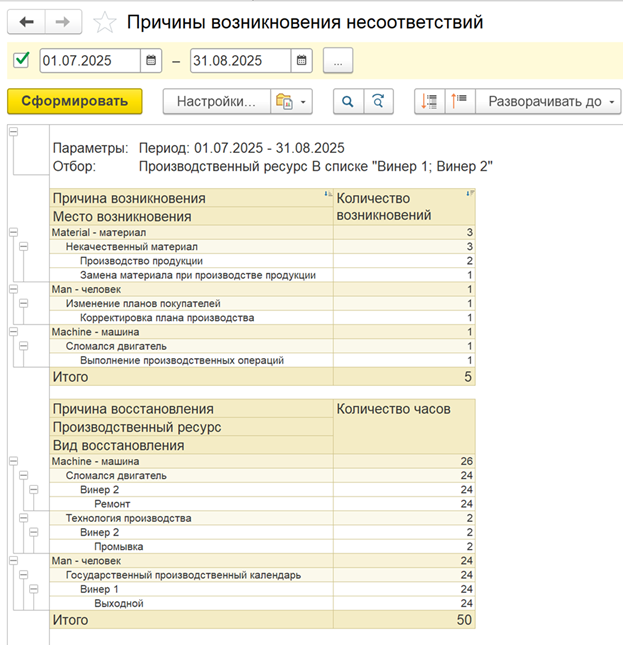This screenshot has height=645, width=623.
Task: Click the Технология производства row label
Action: 128,518
